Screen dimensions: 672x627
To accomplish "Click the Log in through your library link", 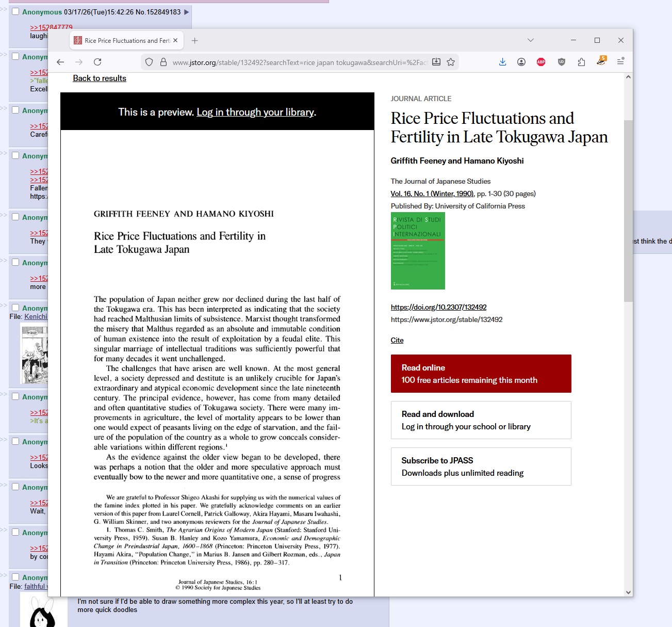I will pyautogui.click(x=255, y=112).
